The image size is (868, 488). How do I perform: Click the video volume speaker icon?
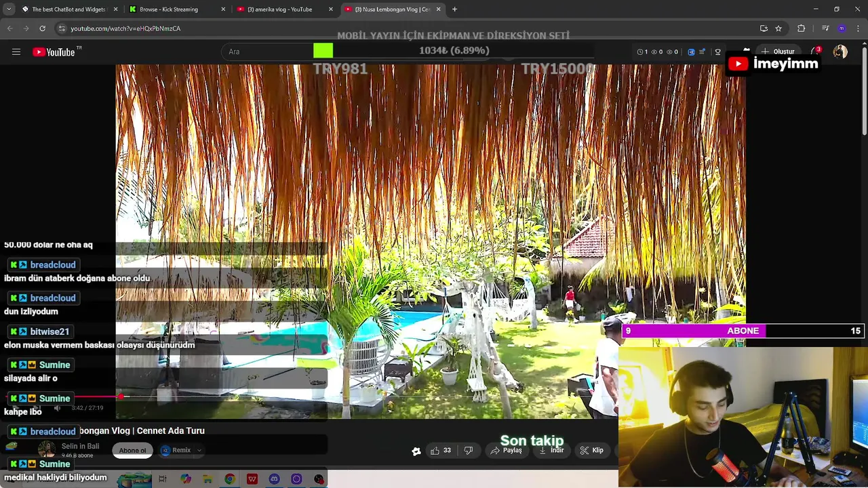click(x=58, y=408)
